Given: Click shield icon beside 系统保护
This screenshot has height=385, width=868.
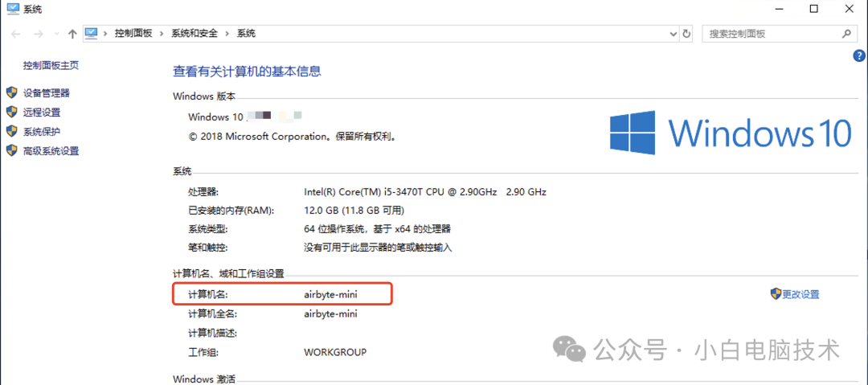Looking at the screenshot, I should [x=11, y=131].
